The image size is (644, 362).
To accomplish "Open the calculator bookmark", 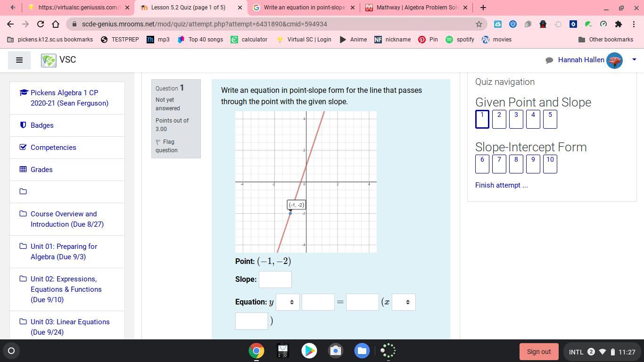I will pyautogui.click(x=249, y=40).
